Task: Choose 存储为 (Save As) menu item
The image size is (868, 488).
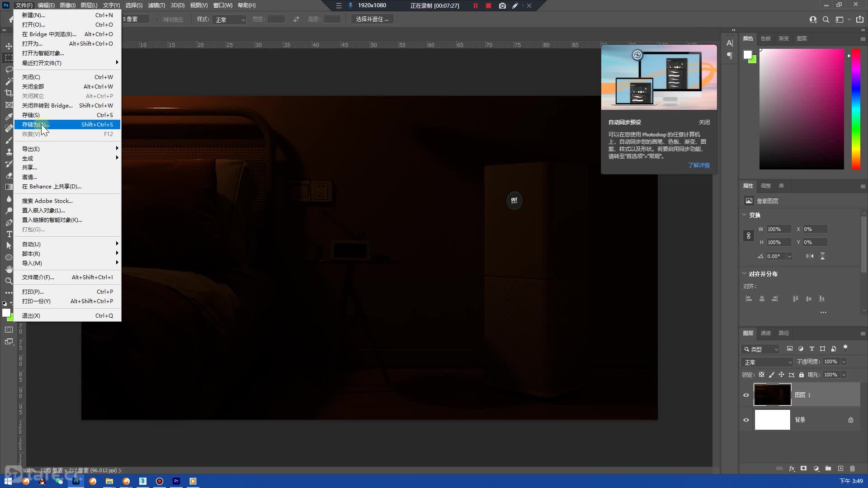Action: (x=67, y=124)
